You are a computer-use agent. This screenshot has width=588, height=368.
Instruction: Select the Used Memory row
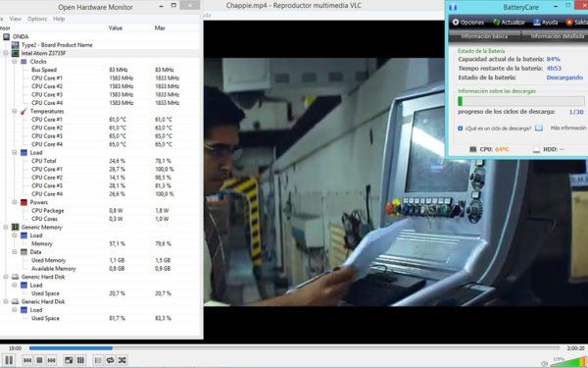[x=101, y=260]
